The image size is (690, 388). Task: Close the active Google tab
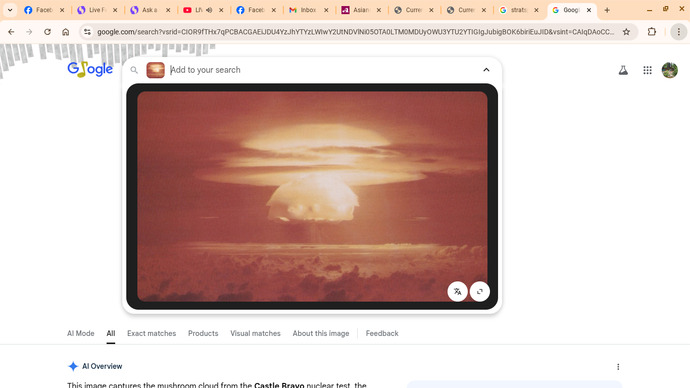[x=589, y=10]
